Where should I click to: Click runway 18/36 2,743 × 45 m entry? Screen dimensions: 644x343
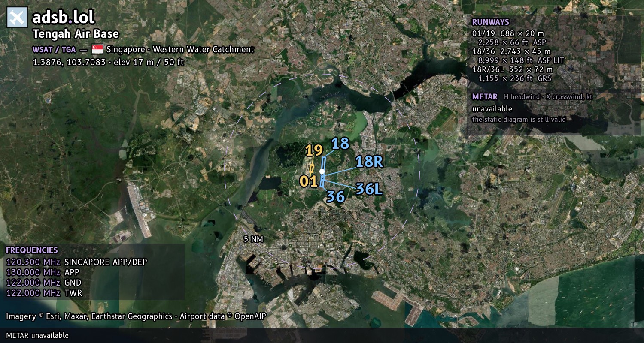510,51
